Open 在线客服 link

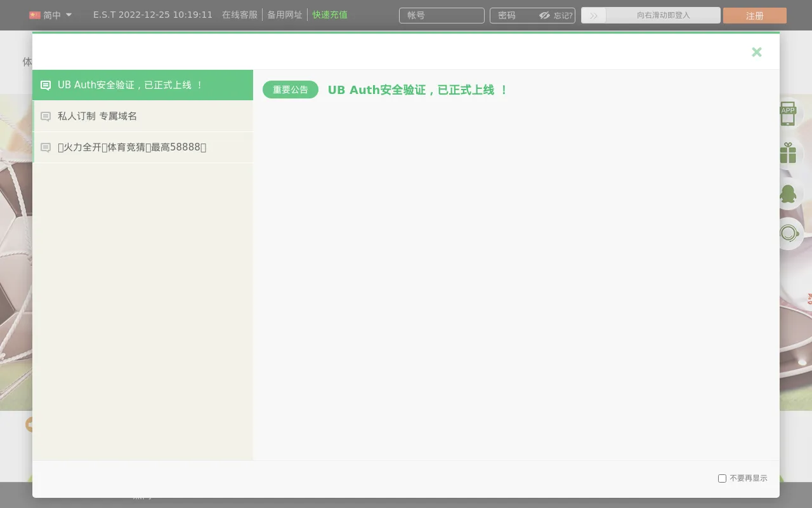point(240,15)
